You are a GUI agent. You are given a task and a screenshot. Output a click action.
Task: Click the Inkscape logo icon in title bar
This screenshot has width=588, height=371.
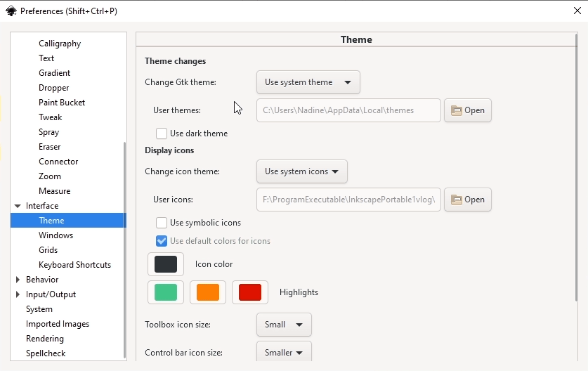click(11, 11)
